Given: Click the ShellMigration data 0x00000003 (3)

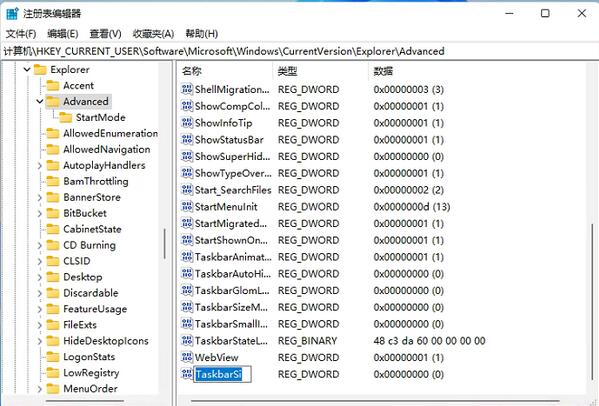Looking at the screenshot, I should click(x=409, y=89).
